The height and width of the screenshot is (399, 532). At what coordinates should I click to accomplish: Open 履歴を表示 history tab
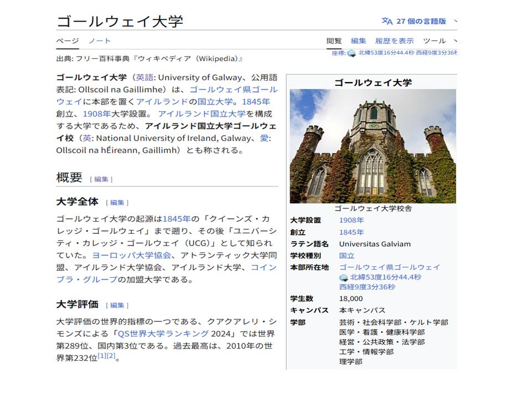coord(394,41)
